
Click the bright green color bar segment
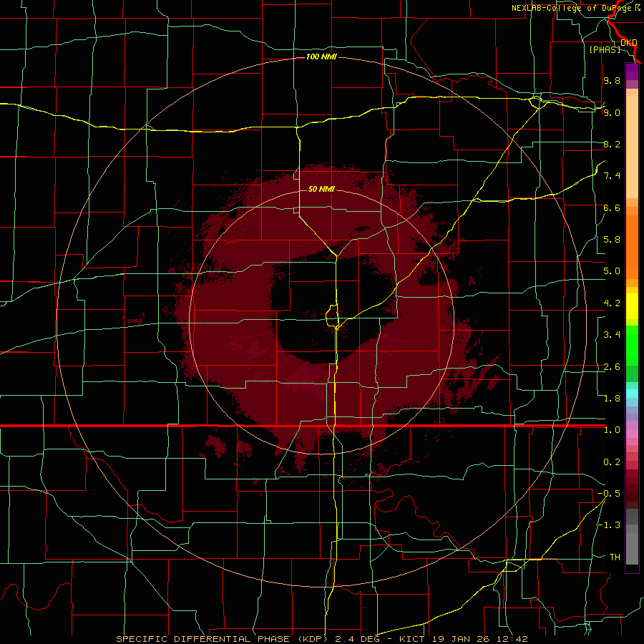(632, 345)
